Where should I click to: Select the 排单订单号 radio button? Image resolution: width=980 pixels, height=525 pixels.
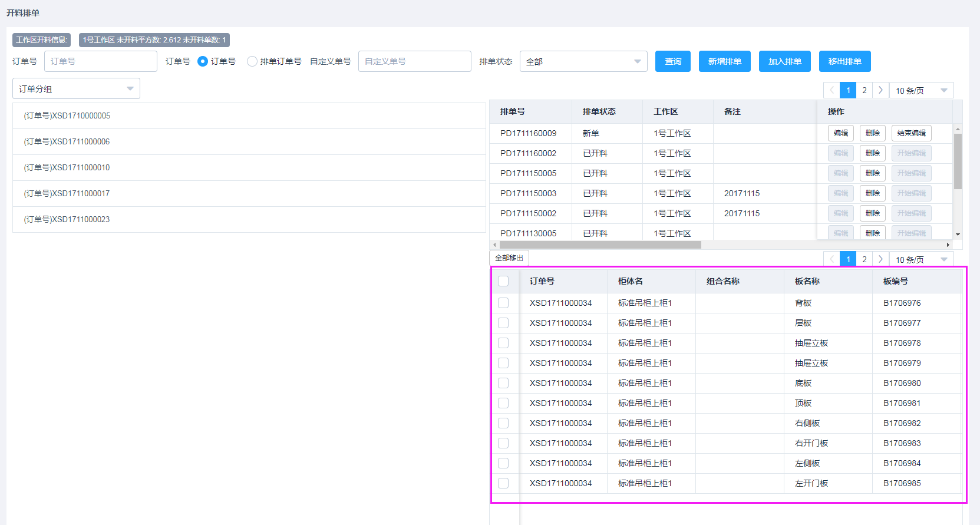point(252,61)
